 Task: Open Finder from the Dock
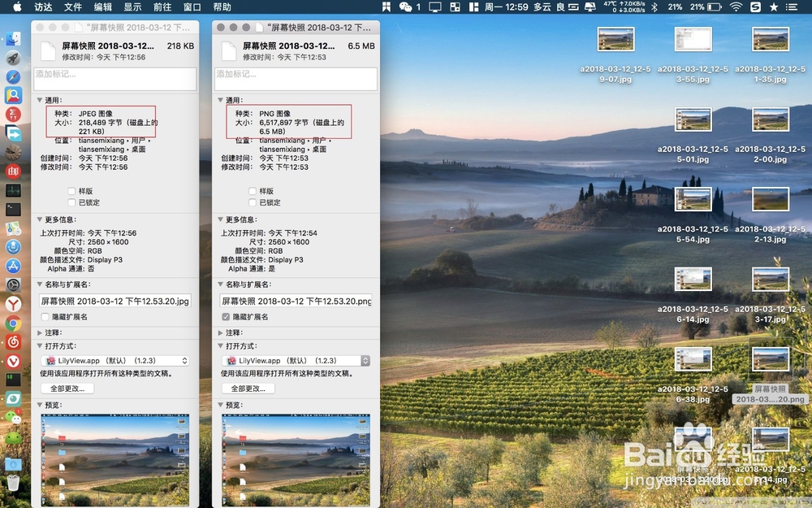(13, 38)
